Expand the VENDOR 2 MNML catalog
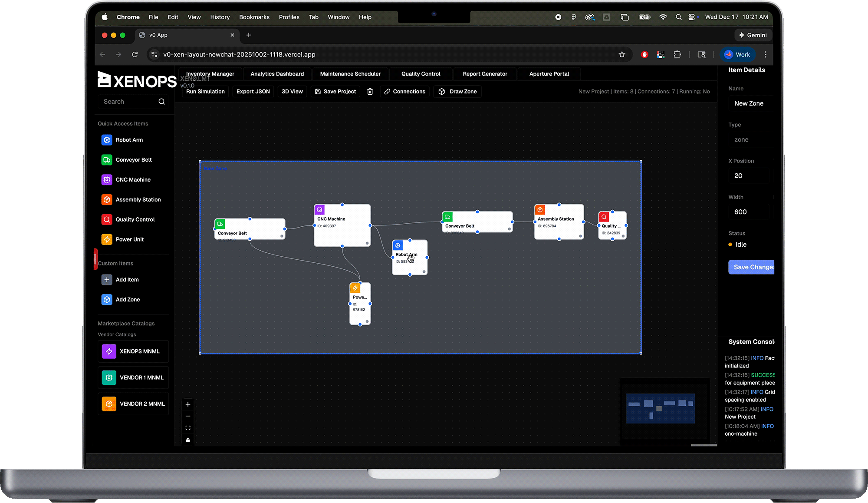Image resolution: width=868 pixels, height=503 pixels. point(133,404)
